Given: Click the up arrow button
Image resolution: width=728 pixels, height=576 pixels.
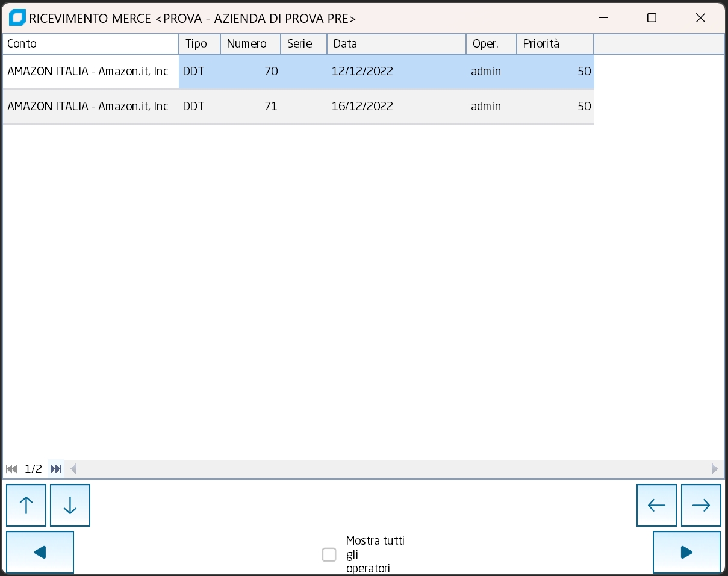Looking at the screenshot, I should [x=26, y=505].
